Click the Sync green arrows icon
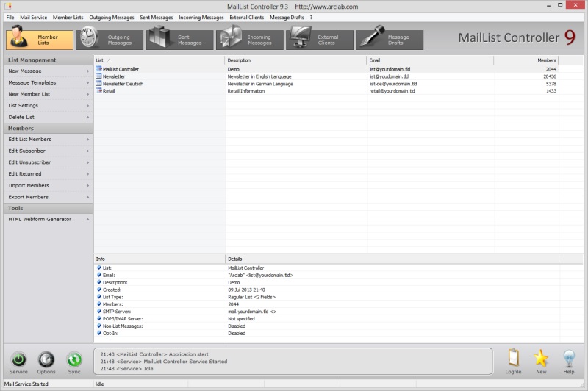Viewport: 588px width, 391px height. pos(74,359)
